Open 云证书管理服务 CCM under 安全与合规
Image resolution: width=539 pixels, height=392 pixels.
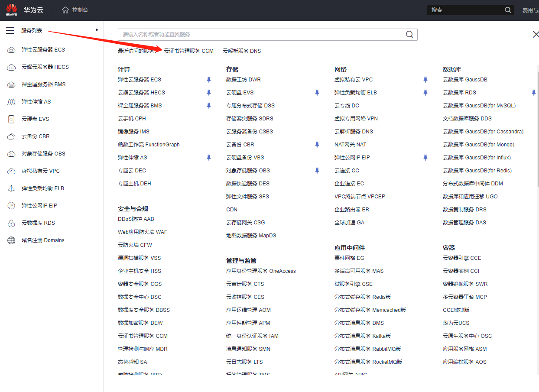point(143,336)
